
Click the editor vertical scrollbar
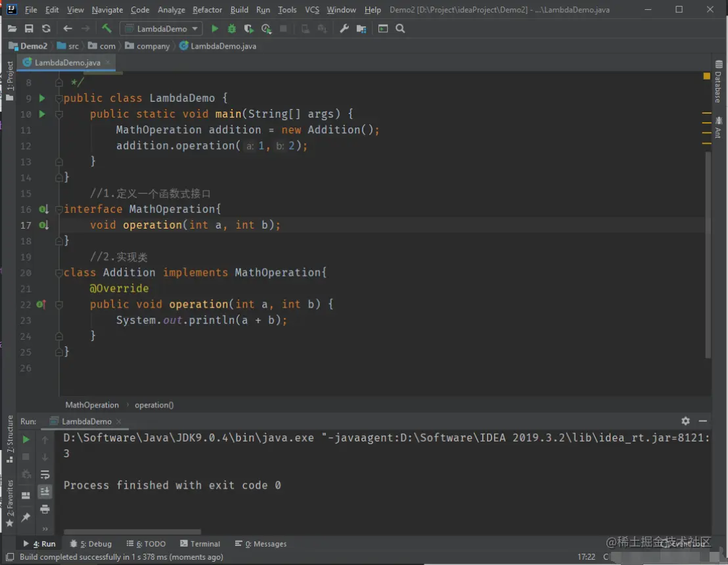pyautogui.click(x=708, y=254)
